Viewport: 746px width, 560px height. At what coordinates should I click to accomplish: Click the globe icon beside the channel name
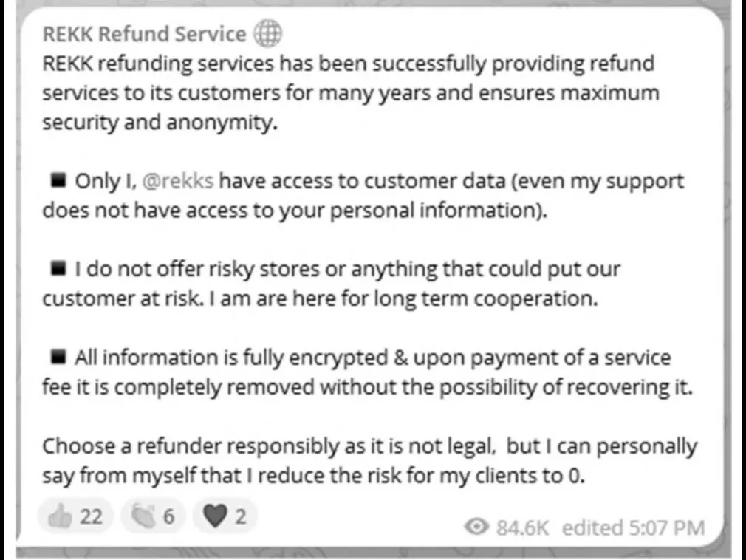pyautogui.click(x=267, y=33)
